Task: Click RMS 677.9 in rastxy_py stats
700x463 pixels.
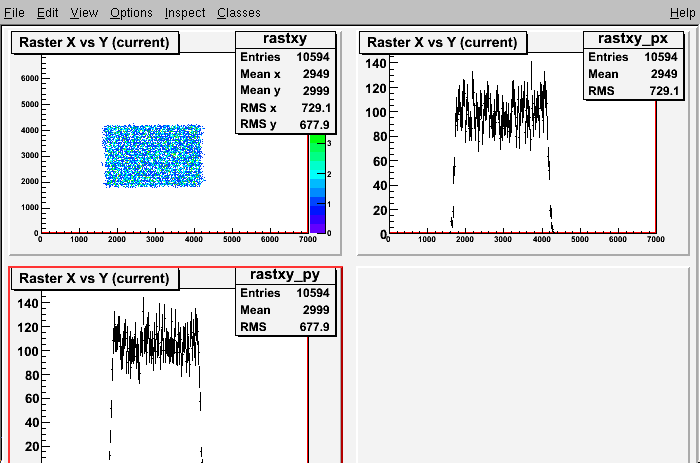Action: click(285, 327)
